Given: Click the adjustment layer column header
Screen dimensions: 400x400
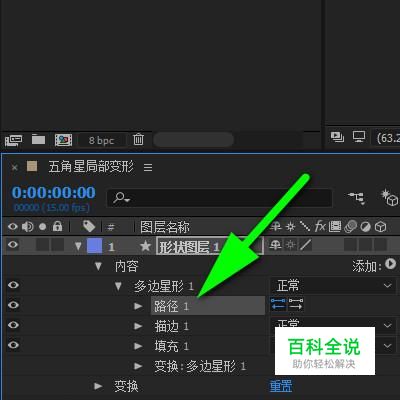Looking at the screenshot, I should [x=365, y=227].
